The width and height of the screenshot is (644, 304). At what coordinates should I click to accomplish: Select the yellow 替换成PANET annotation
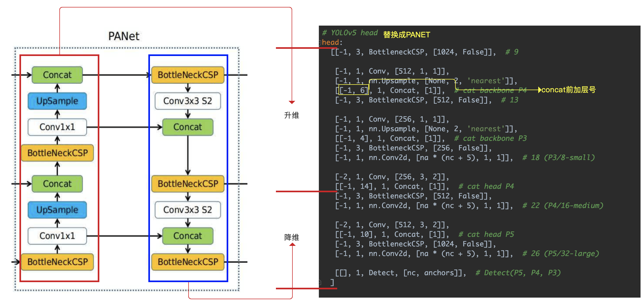click(x=406, y=35)
